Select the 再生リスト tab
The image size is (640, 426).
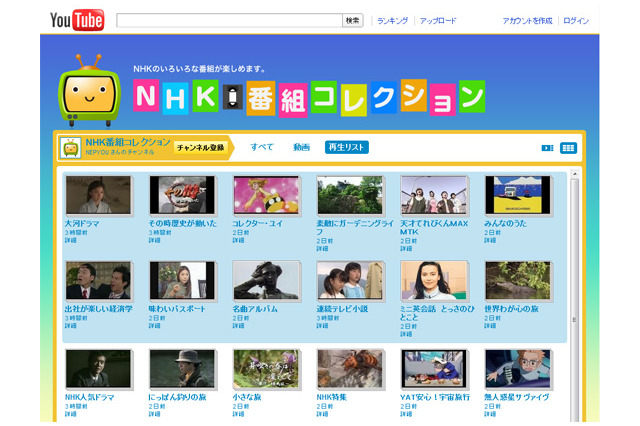point(347,147)
